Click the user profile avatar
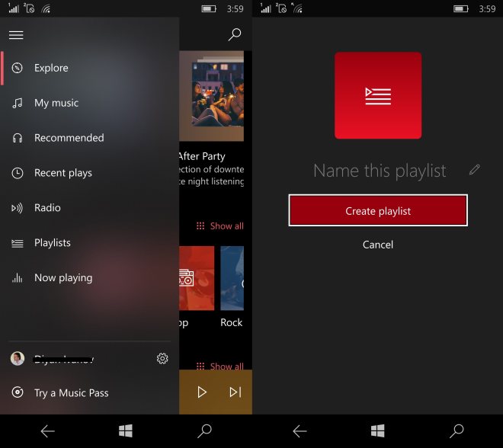 point(18,358)
